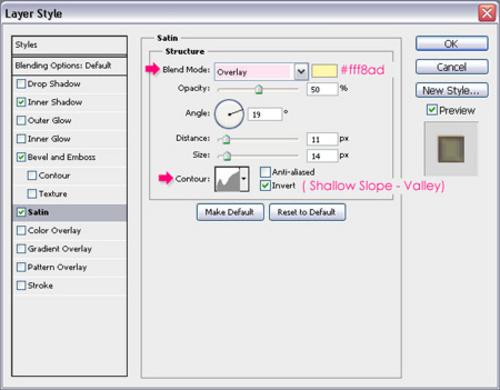500x390 pixels.
Task: Enable the Stroke effect checkbox
Action: tap(21, 285)
